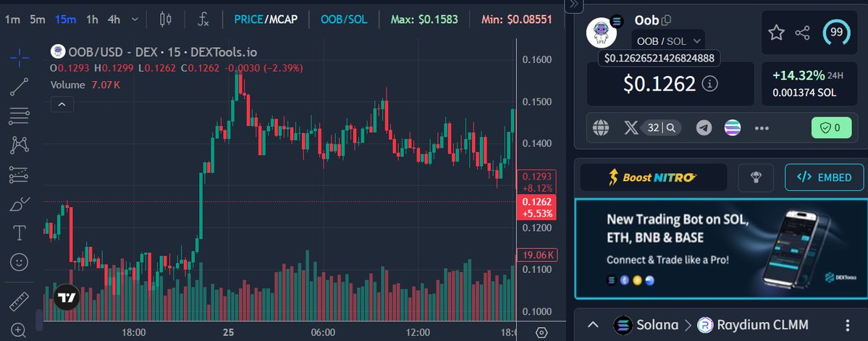This screenshot has height=341, width=868.
Task: Click the Min: $0.08551 label
Action: [x=516, y=20]
